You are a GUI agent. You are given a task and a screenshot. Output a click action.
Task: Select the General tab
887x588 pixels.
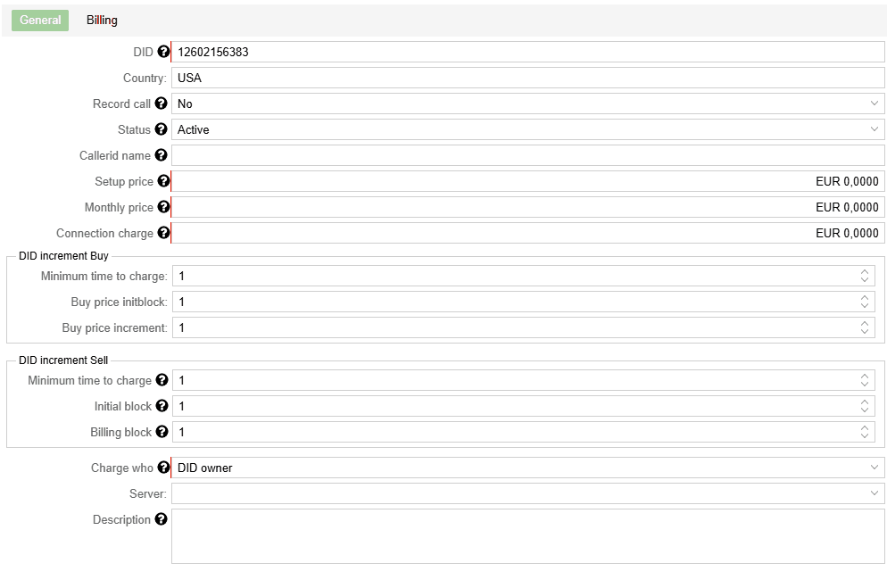coord(40,21)
